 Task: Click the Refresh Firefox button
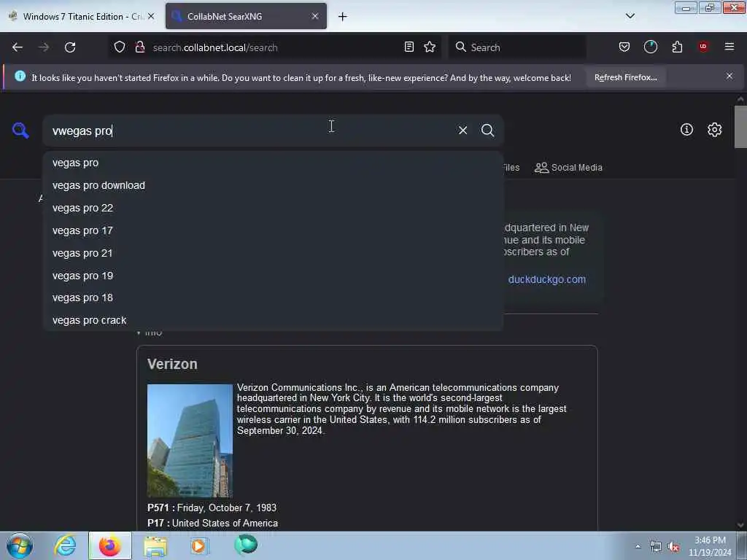click(625, 77)
